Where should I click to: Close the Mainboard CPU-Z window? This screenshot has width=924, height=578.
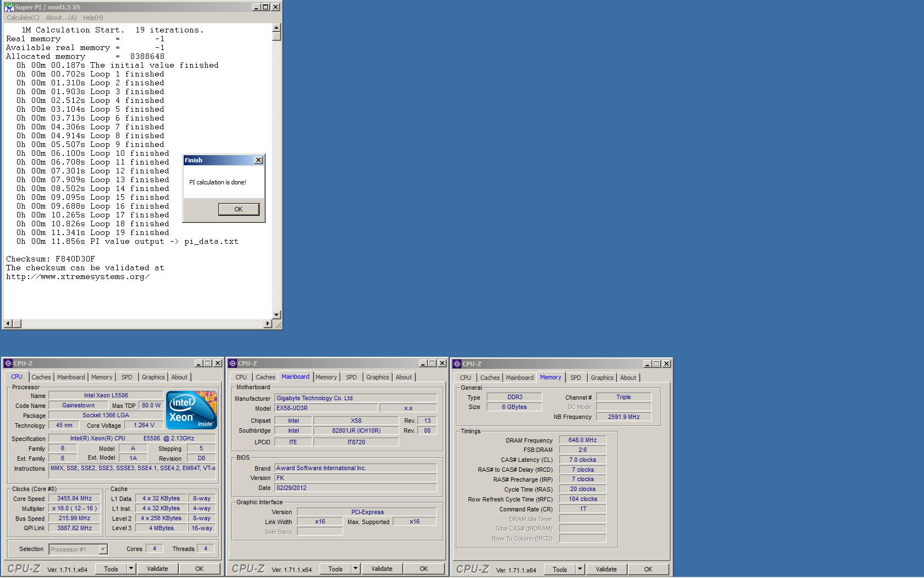[x=442, y=363]
